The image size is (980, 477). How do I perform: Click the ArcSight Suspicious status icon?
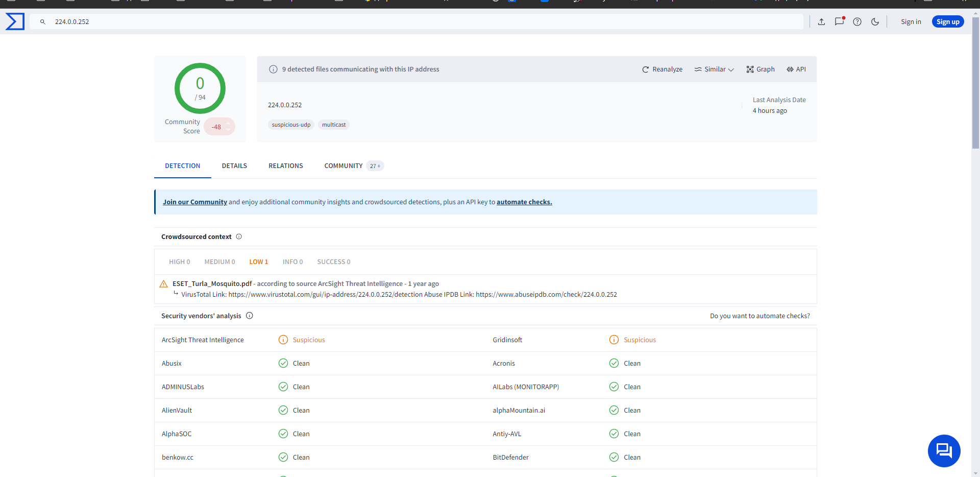283,340
